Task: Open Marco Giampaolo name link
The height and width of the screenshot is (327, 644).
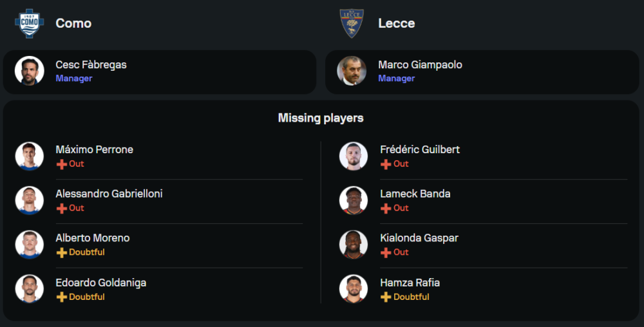Action: click(x=420, y=65)
